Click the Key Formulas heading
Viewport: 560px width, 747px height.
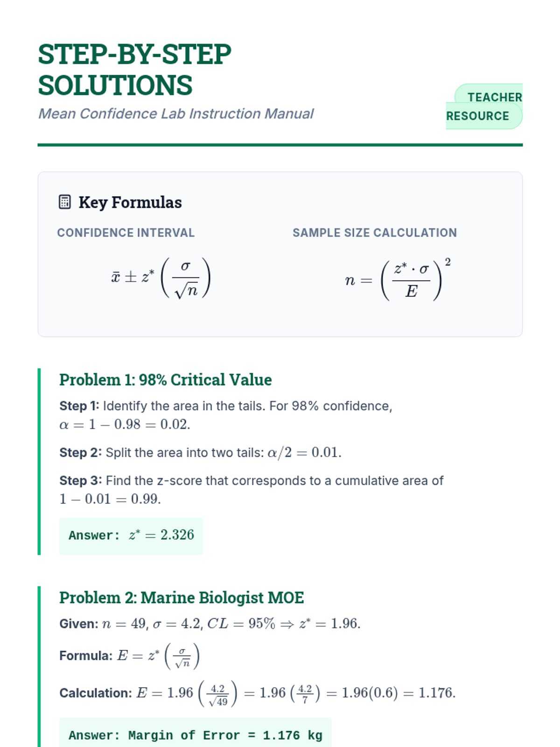coord(130,202)
